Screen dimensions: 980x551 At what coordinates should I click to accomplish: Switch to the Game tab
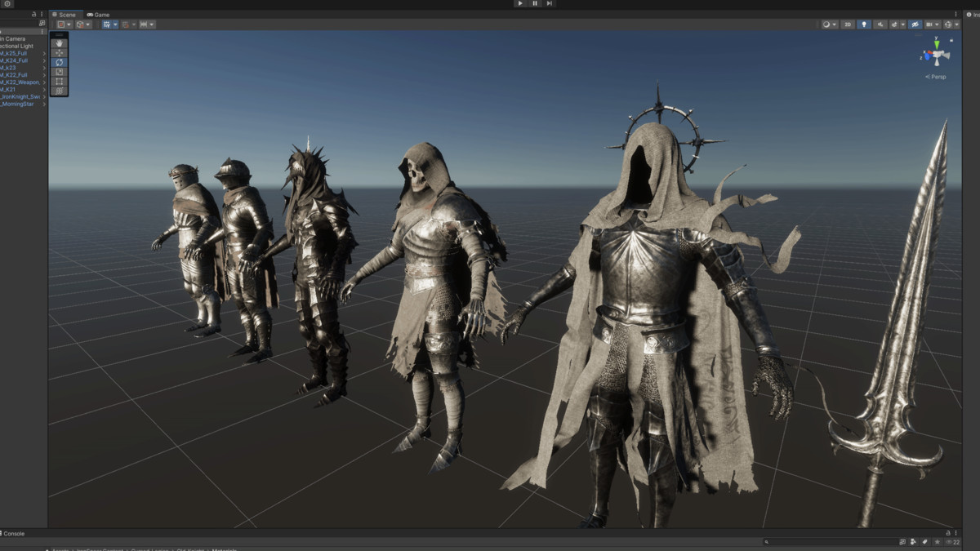point(98,15)
